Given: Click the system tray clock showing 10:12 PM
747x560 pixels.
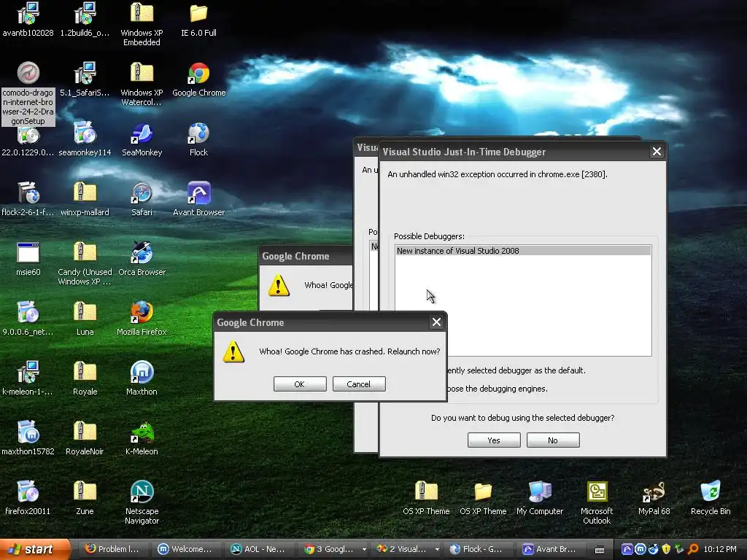Looking at the screenshot, I should click(720, 549).
